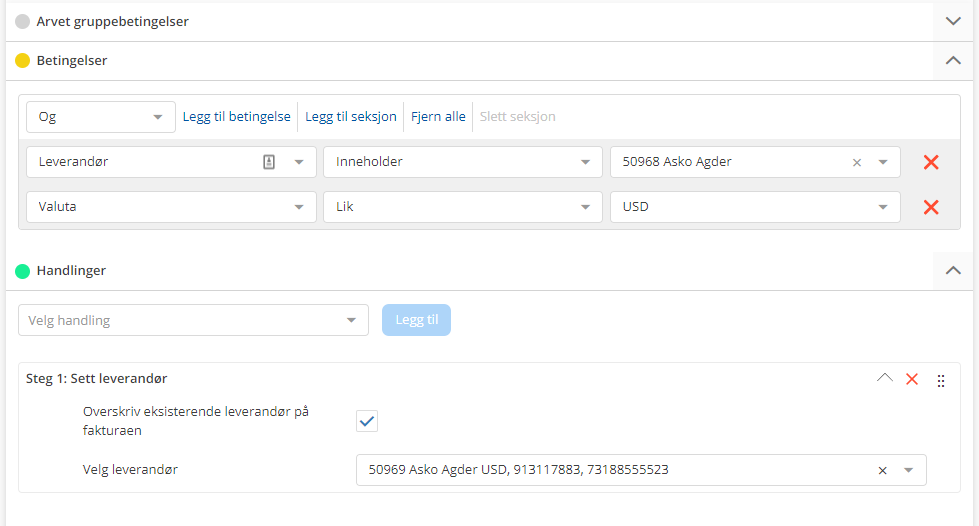Screen dimensions: 979x526
Task: Delete the Leverandør condition row
Action: tap(930, 162)
